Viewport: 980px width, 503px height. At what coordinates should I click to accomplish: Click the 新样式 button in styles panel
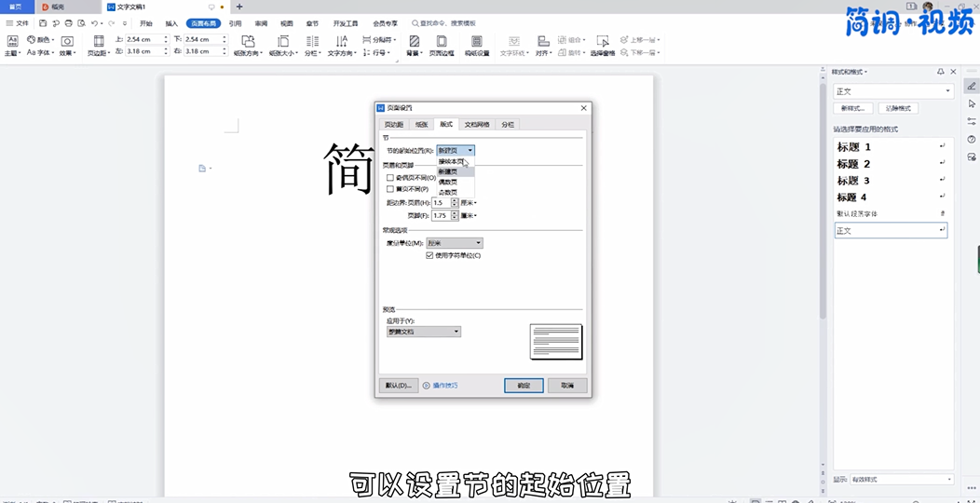point(852,109)
